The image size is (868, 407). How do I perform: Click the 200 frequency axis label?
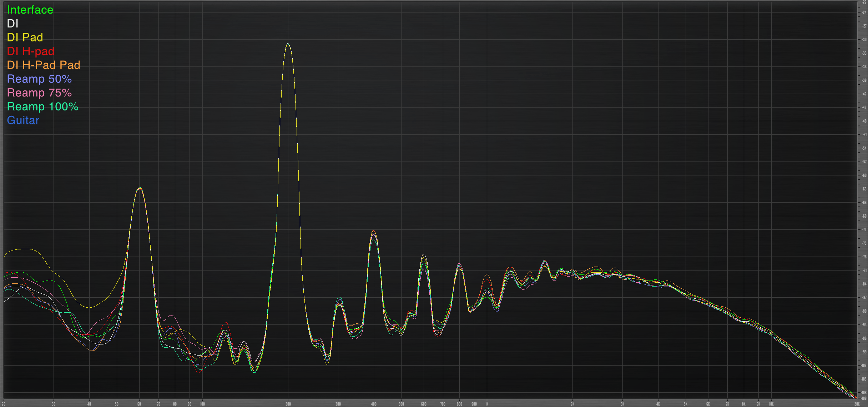288,404
